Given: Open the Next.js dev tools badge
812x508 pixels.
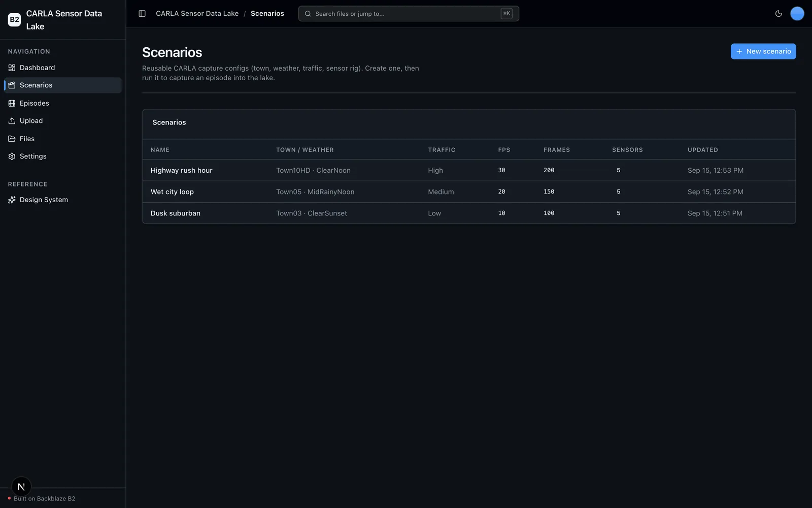Looking at the screenshot, I should 21,487.
